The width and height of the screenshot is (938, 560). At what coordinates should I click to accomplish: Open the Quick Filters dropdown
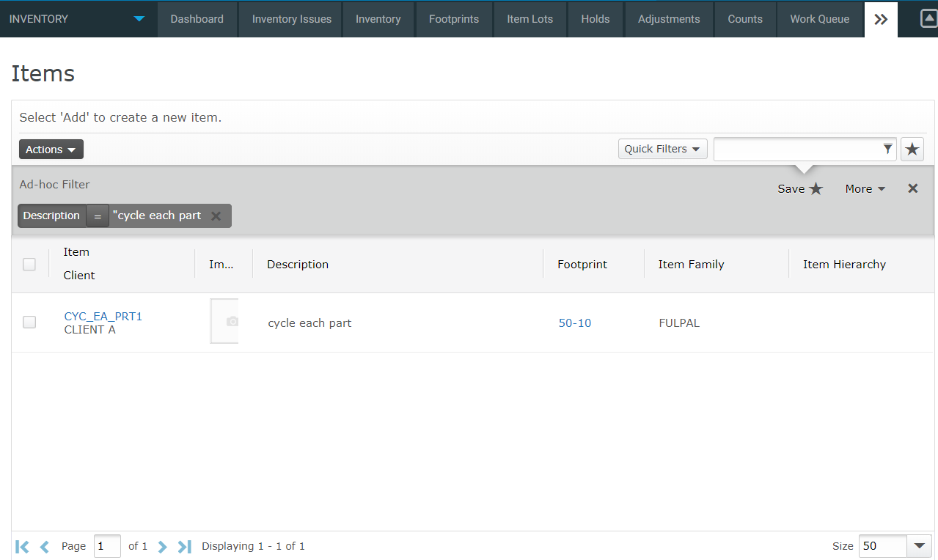click(x=662, y=149)
